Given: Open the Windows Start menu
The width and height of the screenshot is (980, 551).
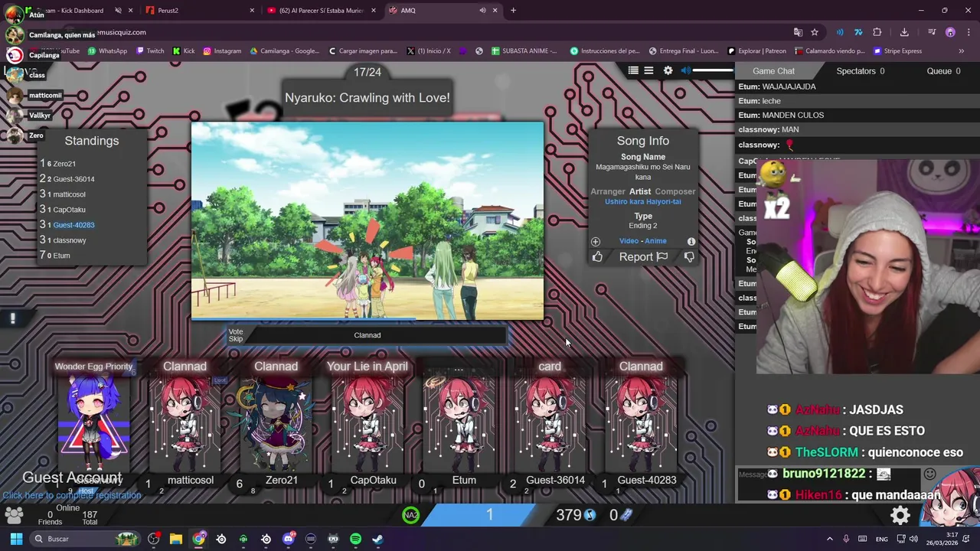Looking at the screenshot, I should [x=16, y=539].
